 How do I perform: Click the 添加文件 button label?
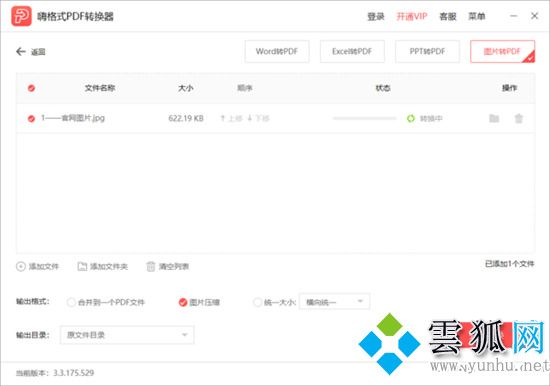pos(43,266)
